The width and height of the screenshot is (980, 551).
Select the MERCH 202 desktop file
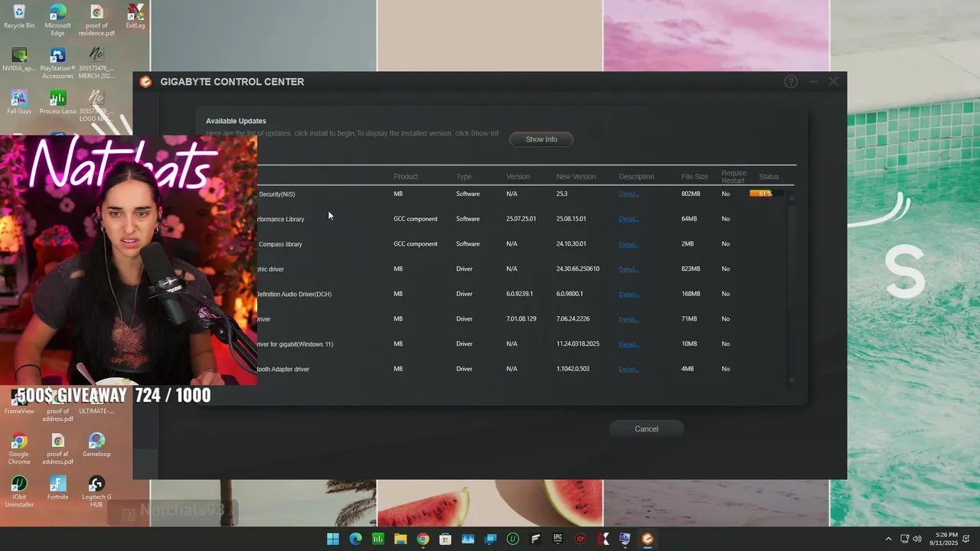click(x=96, y=64)
